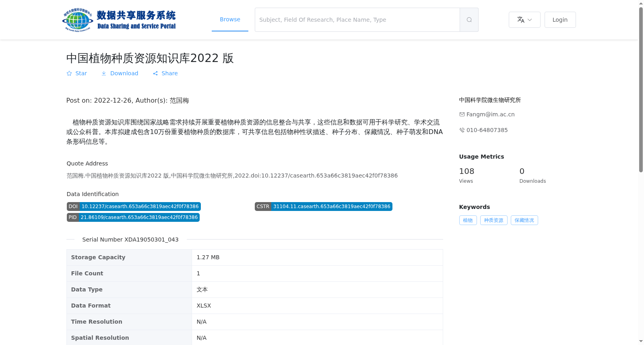Click the Data Sharing and Service Portal logo
644x345 pixels.
pyautogui.click(x=119, y=20)
